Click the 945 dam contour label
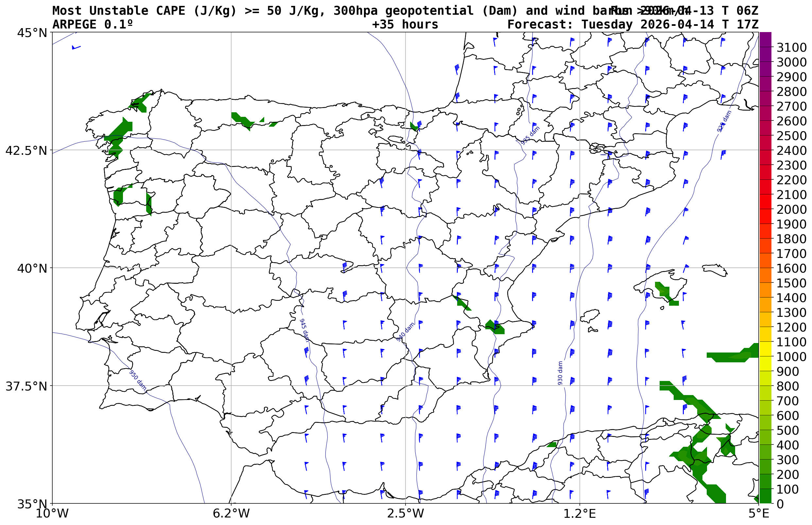 304,330
